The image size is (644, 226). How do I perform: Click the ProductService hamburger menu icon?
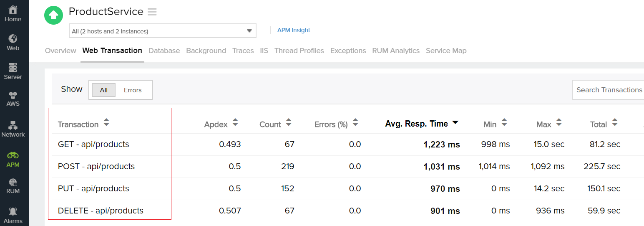pos(152,12)
